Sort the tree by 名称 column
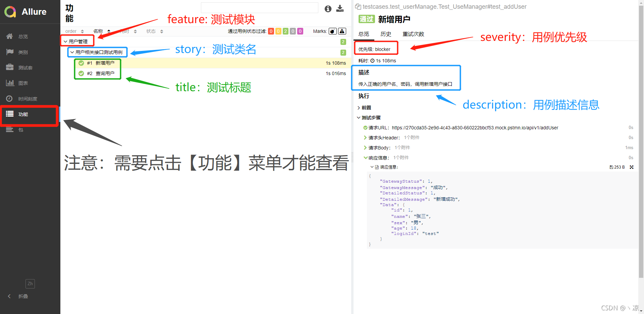The height and width of the screenshot is (314, 644). tap(102, 31)
